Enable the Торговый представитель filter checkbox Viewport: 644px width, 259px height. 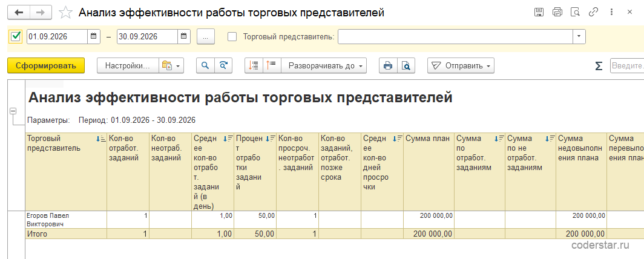point(232,36)
